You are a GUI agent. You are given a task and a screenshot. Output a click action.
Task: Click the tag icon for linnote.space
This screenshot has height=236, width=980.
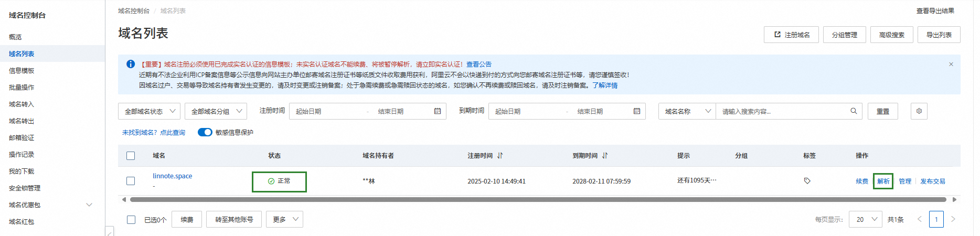tap(807, 181)
